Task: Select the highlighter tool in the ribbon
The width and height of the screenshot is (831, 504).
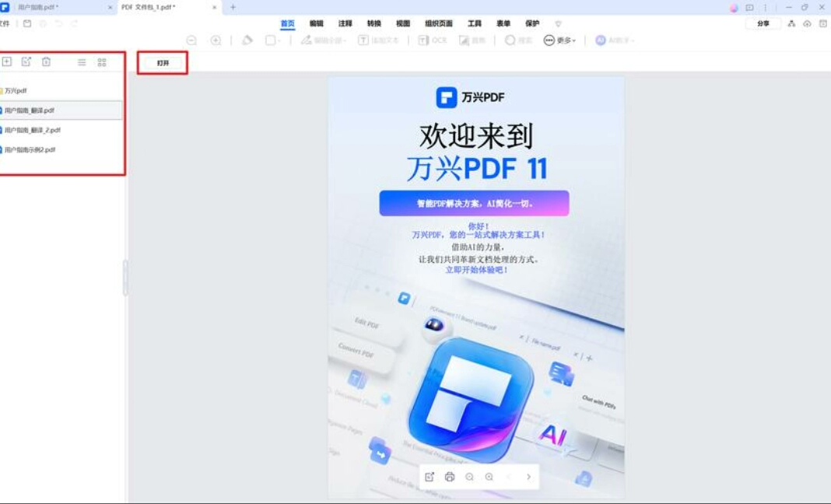Action: click(x=247, y=40)
